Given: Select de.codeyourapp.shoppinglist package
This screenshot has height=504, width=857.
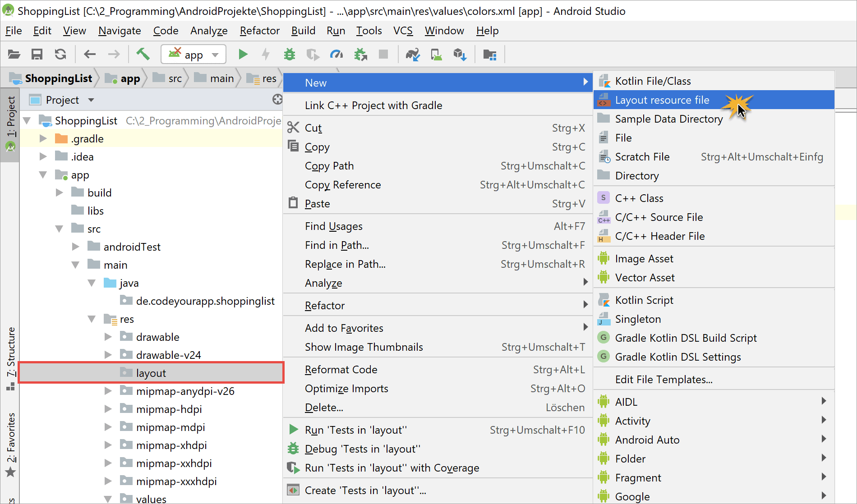Looking at the screenshot, I should pyautogui.click(x=198, y=301).
